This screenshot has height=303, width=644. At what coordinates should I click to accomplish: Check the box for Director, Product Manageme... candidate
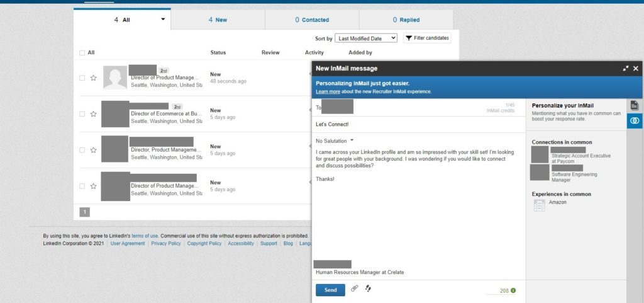[82, 150]
